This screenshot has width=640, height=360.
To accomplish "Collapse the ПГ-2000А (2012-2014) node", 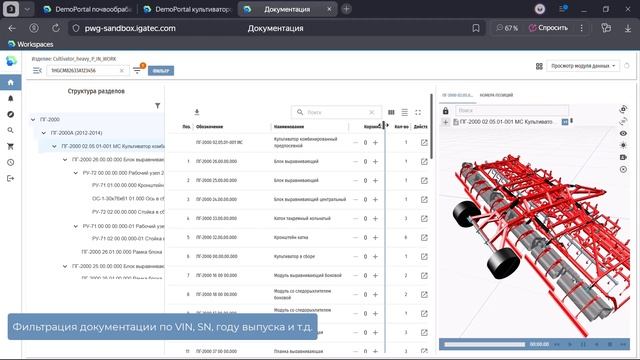I will point(44,133).
